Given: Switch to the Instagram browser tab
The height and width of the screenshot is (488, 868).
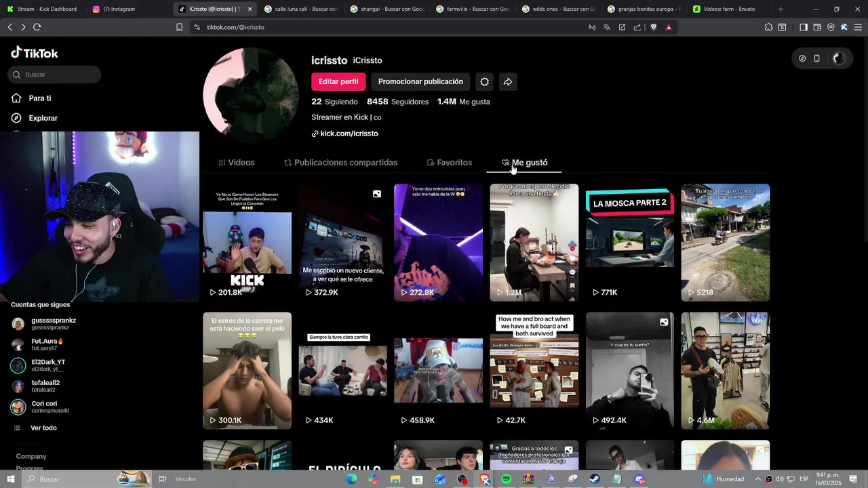Looking at the screenshot, I should (129, 9).
